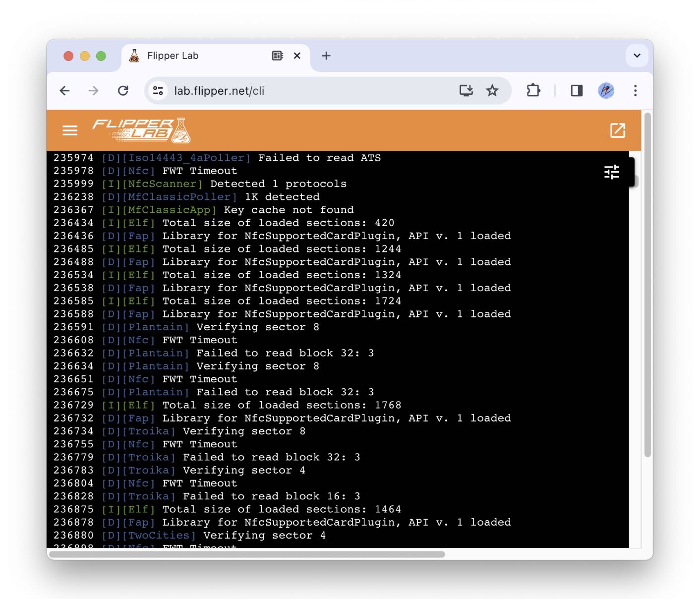Click the [Iso14443_4aPoller] tag

[x=186, y=158]
